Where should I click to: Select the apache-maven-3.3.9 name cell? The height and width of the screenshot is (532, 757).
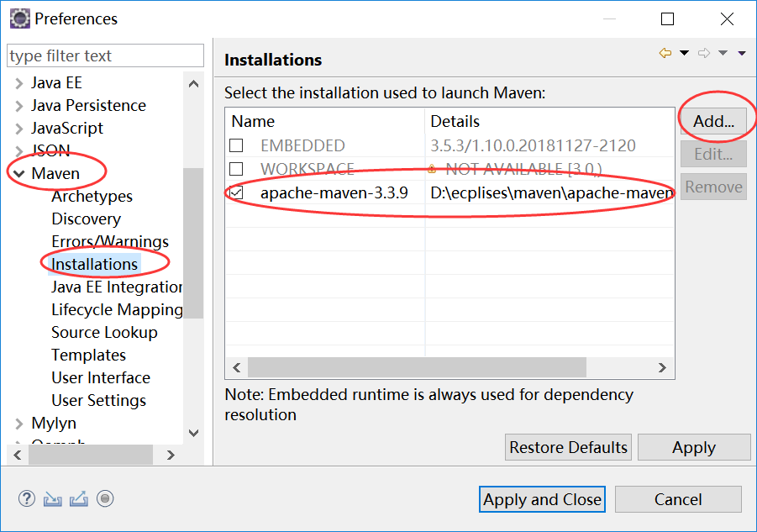click(334, 193)
